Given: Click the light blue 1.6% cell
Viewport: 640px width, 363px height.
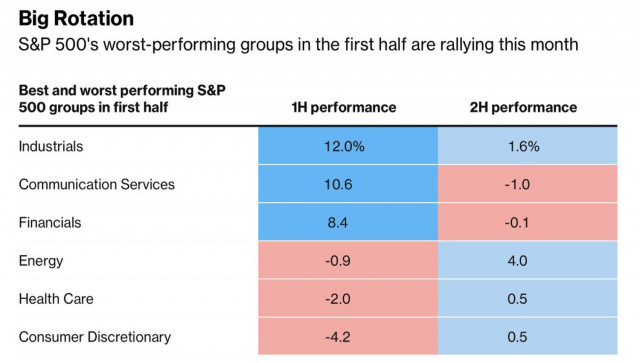Looking at the screenshot, I should coord(527,146).
